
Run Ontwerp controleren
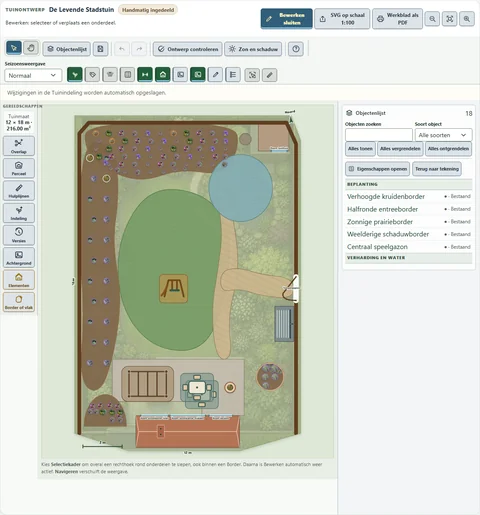click(x=188, y=49)
